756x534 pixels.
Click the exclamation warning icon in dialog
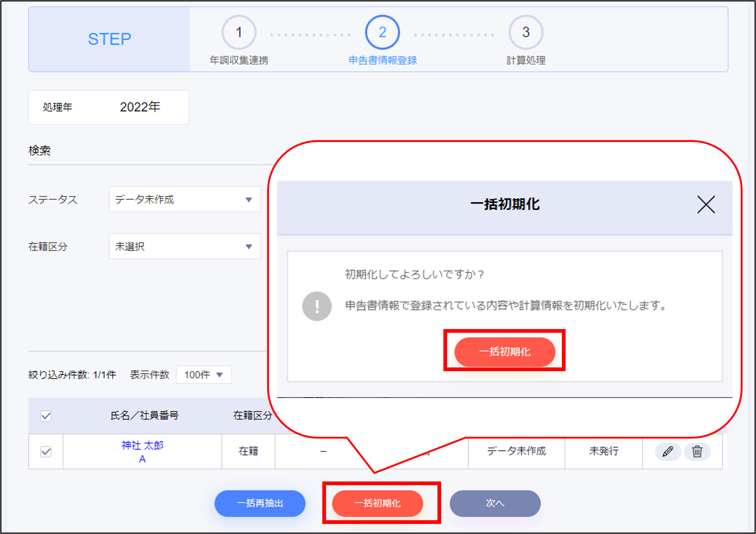pos(317,306)
